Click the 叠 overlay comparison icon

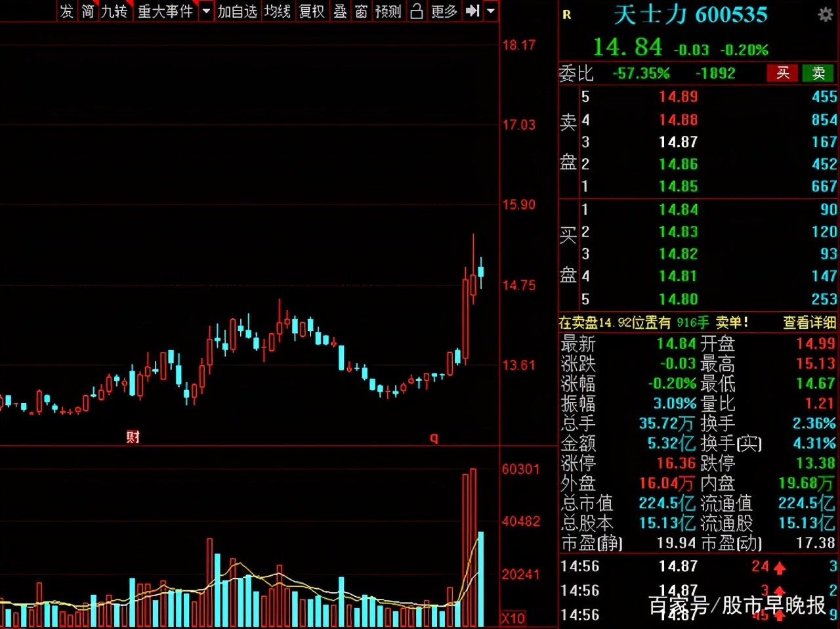coord(340,11)
